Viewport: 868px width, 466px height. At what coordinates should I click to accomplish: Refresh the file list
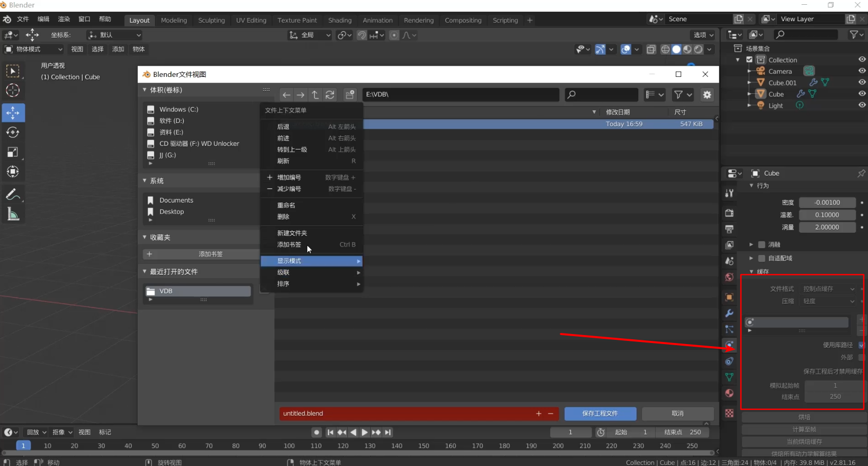coord(330,95)
